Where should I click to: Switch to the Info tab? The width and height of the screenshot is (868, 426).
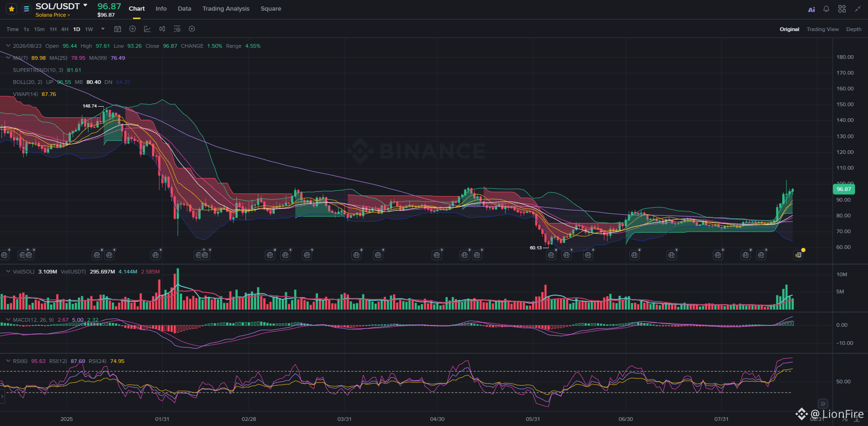(161, 9)
